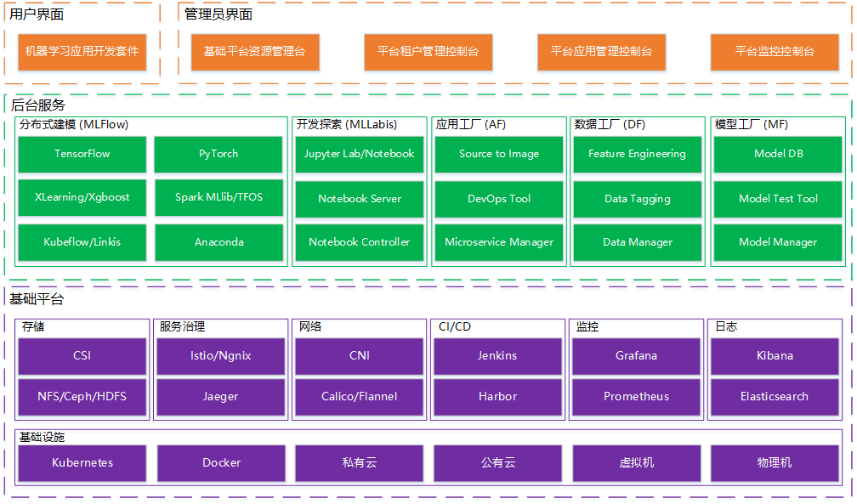Click the 后台服务 section title

coord(37,105)
